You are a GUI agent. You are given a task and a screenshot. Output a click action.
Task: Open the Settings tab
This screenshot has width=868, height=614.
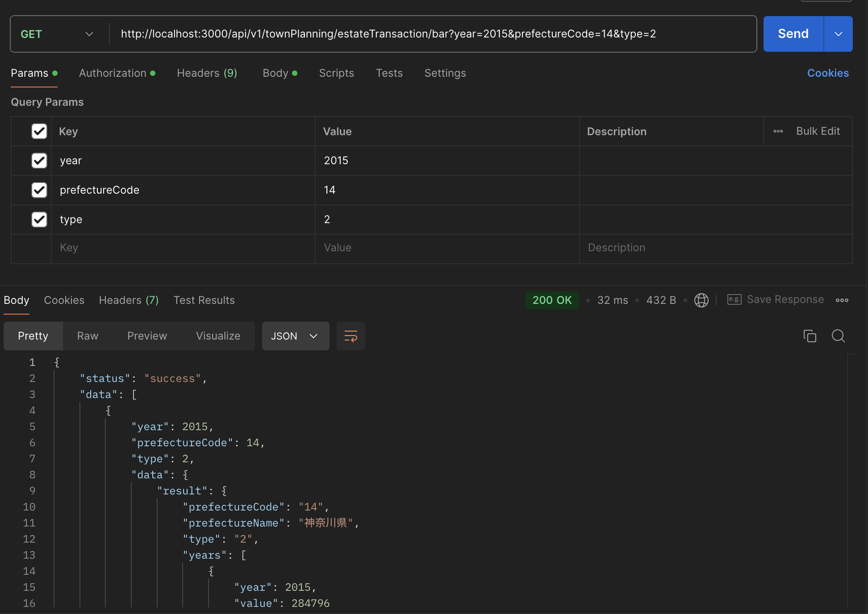tap(445, 73)
